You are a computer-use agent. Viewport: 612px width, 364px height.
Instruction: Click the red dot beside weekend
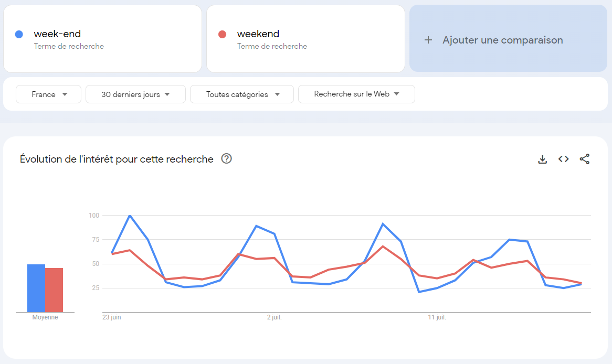point(223,34)
